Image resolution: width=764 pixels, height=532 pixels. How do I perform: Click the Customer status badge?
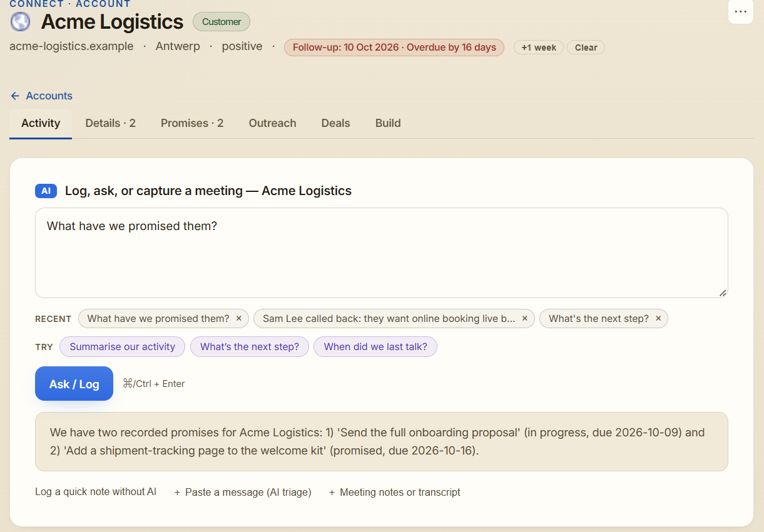click(222, 22)
